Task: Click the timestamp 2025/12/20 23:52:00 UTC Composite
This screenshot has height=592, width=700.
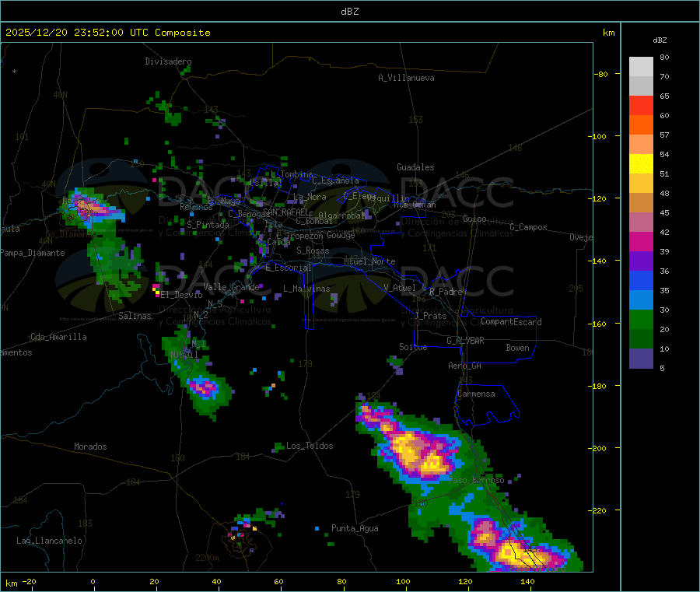Action: 107,33
